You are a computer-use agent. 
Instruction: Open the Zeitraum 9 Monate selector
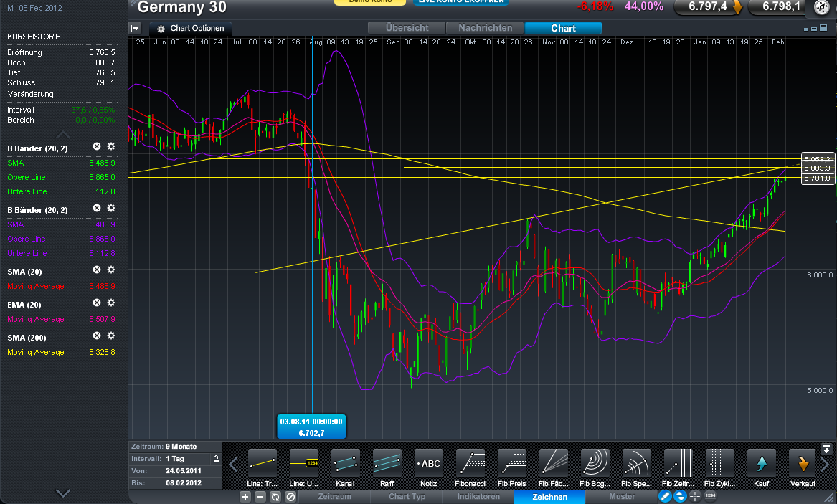[x=175, y=447]
